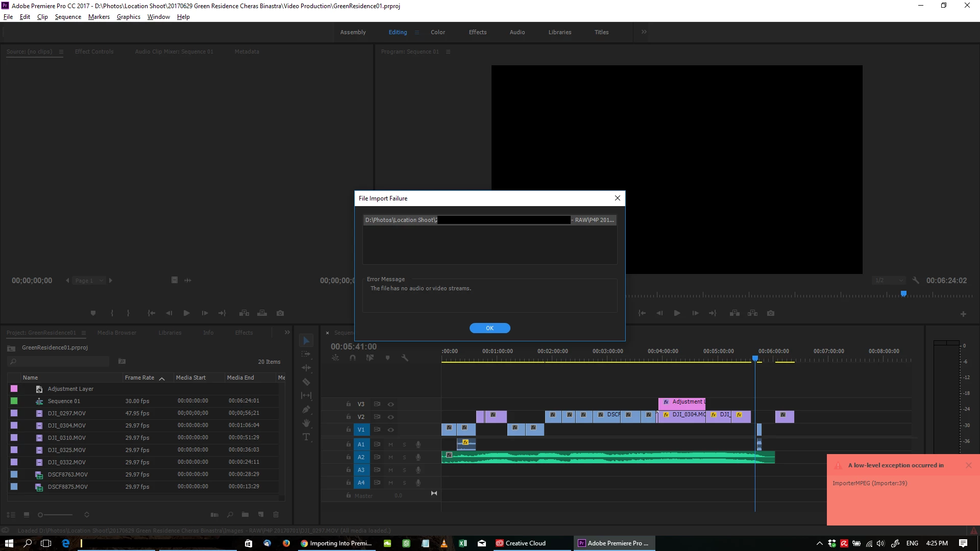The image size is (980, 551).
Task: Dismiss the low-level exception notification
Action: (969, 465)
